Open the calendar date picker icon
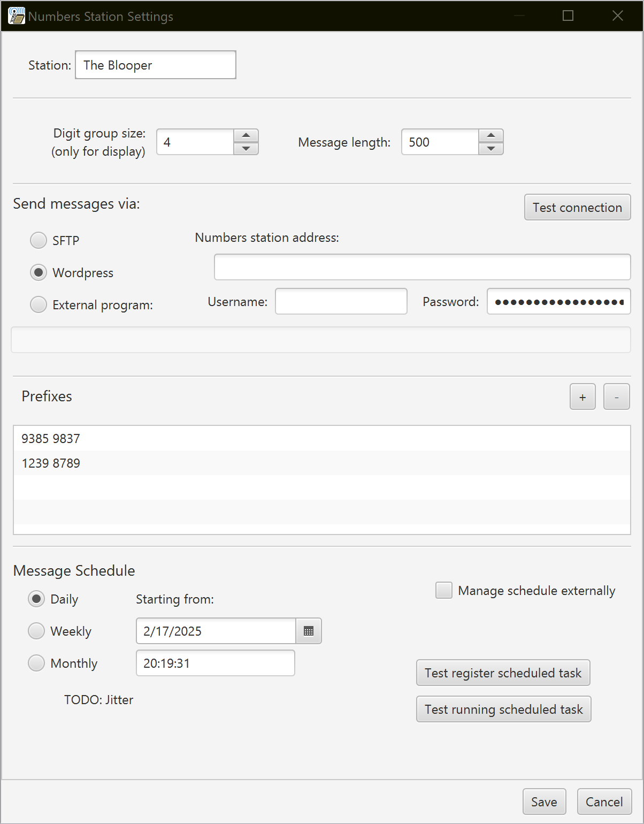This screenshot has width=644, height=824. [309, 631]
